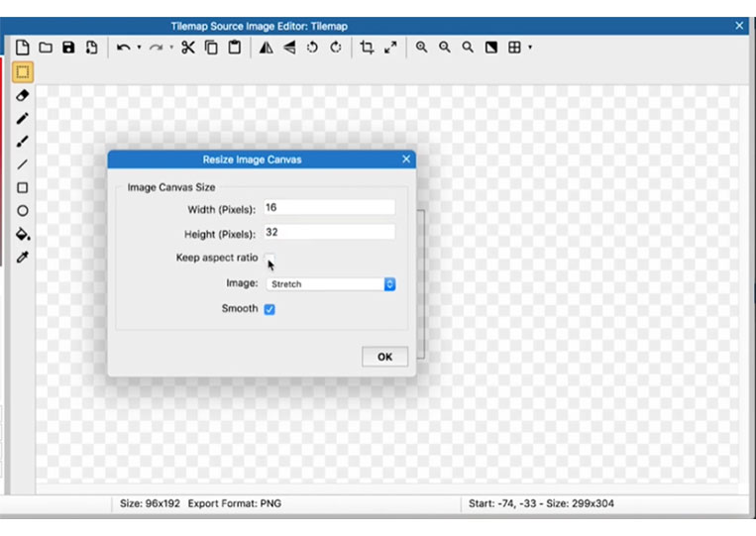Select the Eraser tool
Image resolution: width=756 pixels, height=536 pixels.
pos(23,95)
